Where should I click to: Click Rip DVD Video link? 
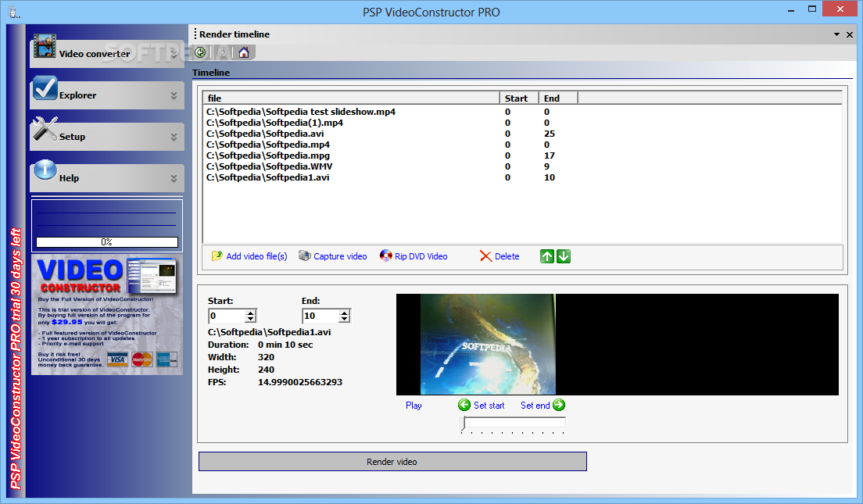(x=421, y=256)
